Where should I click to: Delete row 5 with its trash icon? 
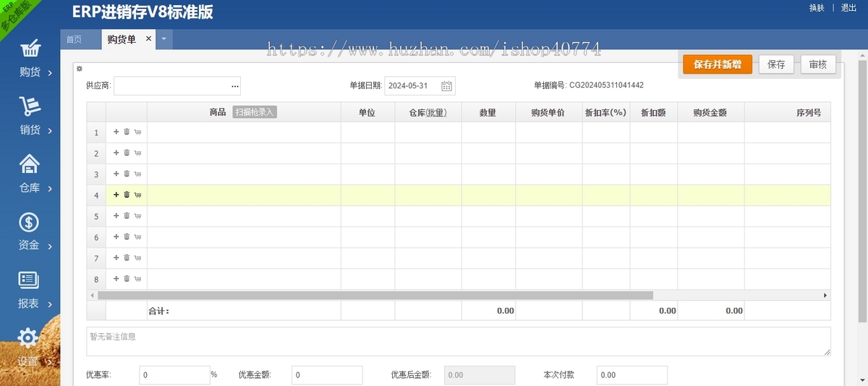[x=127, y=216]
